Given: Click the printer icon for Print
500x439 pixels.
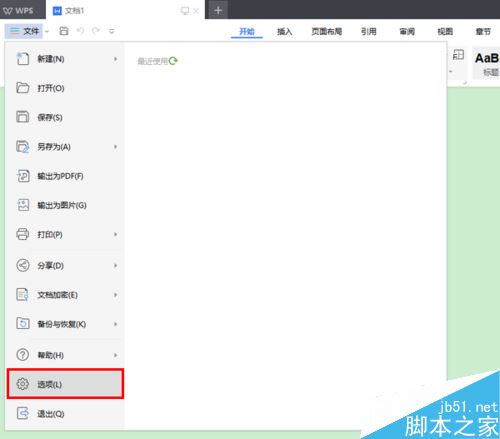Looking at the screenshot, I should pyautogui.click(x=23, y=234).
